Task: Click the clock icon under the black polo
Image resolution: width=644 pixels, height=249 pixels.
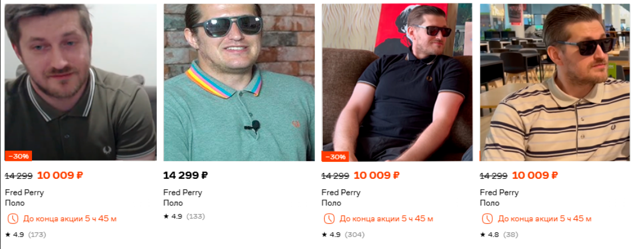Action: tap(329, 219)
